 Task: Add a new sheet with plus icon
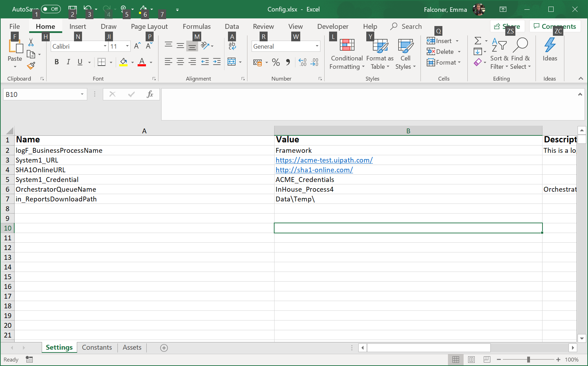click(164, 348)
